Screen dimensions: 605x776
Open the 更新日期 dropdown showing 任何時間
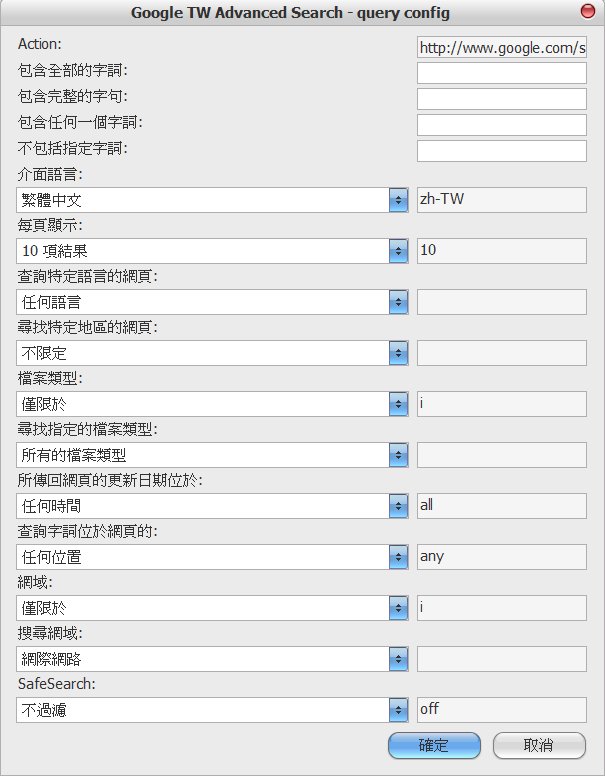(213, 505)
